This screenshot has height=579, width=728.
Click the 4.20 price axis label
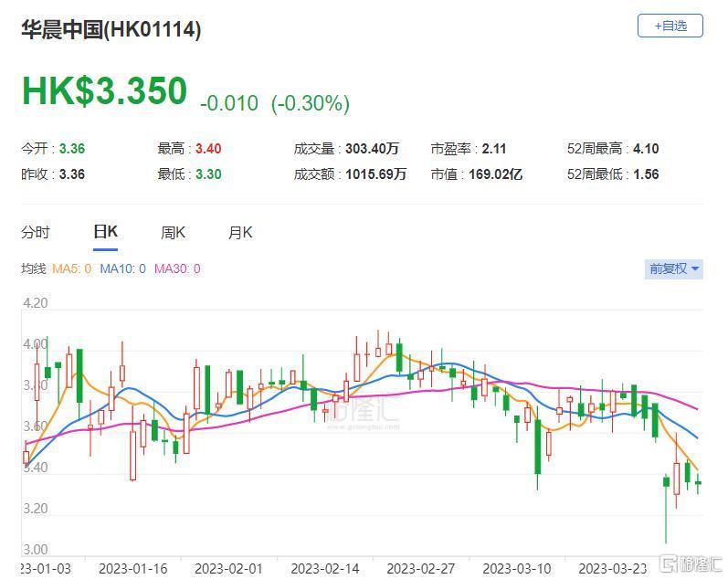coord(36,303)
